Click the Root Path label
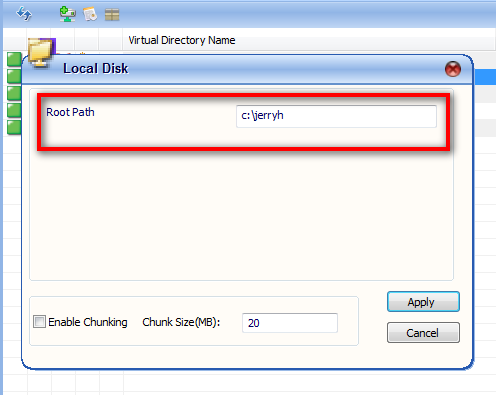496x395 pixels. tap(70, 112)
